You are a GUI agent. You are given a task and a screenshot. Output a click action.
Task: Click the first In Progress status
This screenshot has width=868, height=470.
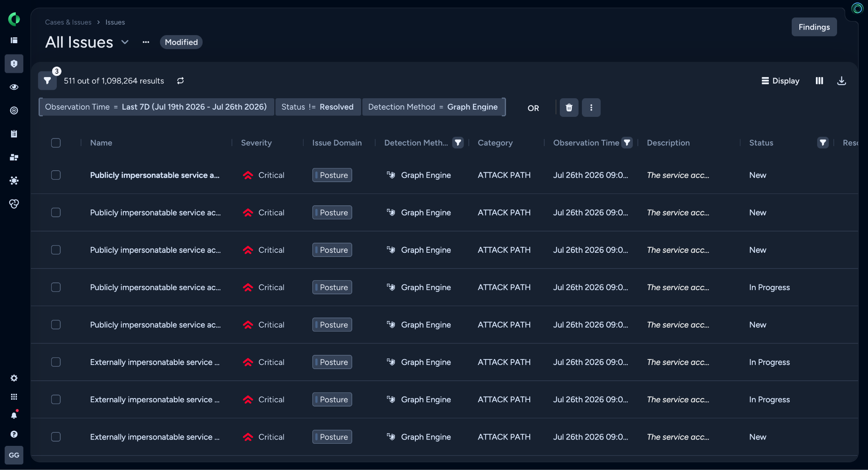[770, 287]
